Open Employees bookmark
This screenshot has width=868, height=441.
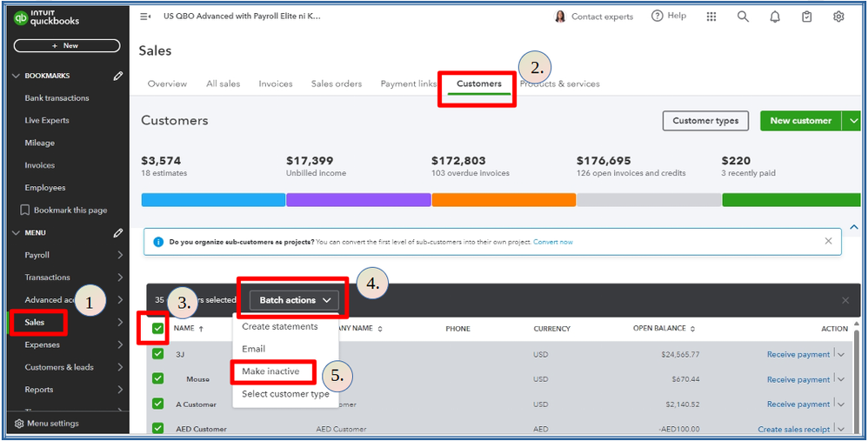point(45,188)
